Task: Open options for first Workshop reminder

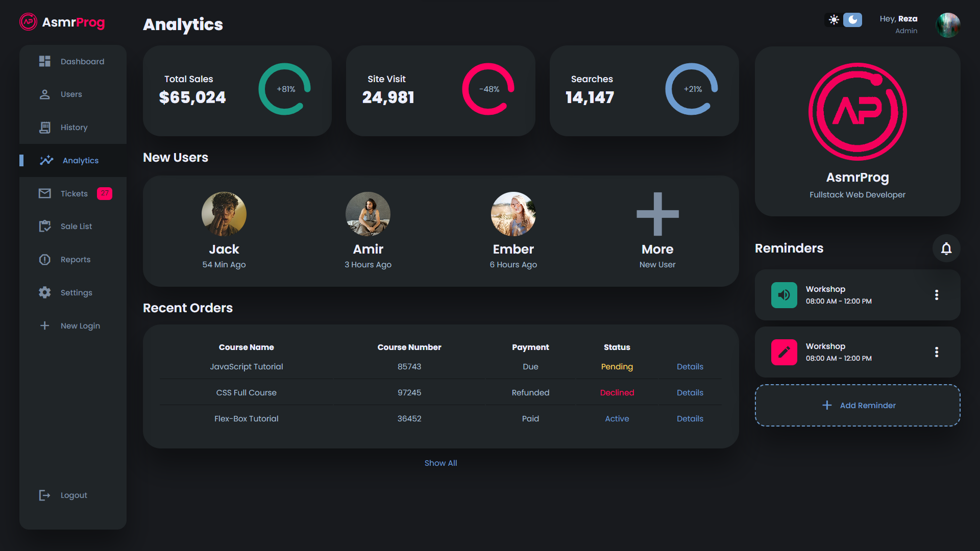Action: (x=936, y=295)
